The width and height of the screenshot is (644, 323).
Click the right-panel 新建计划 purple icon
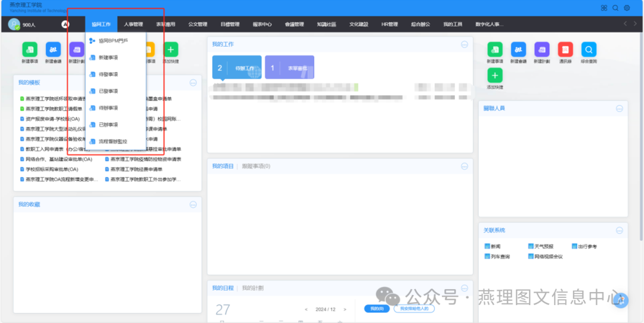pos(541,49)
